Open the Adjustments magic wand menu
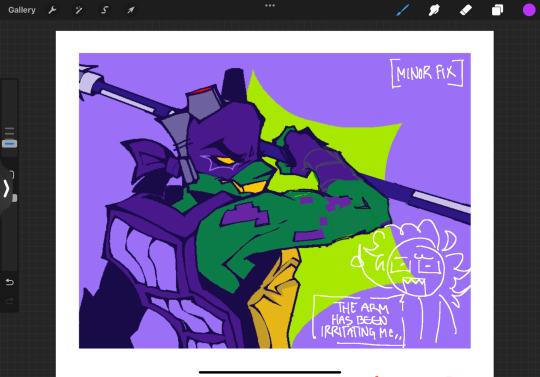 point(79,10)
